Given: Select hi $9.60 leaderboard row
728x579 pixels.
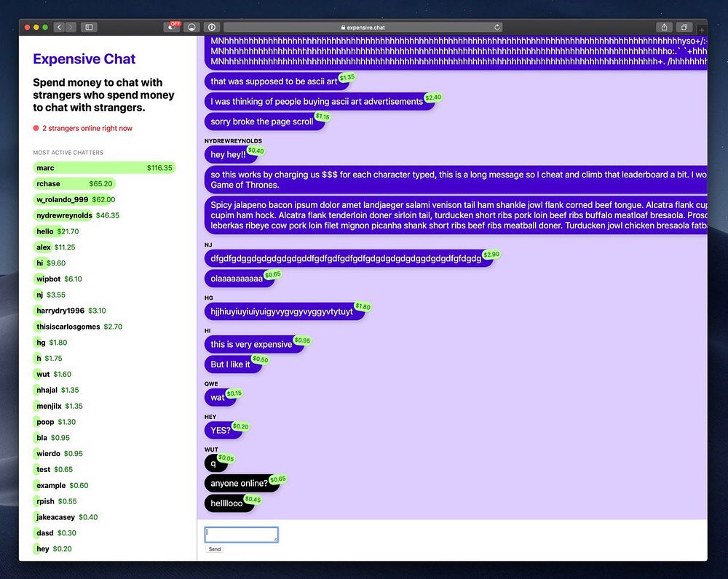Looking at the screenshot, I should coord(50,263).
